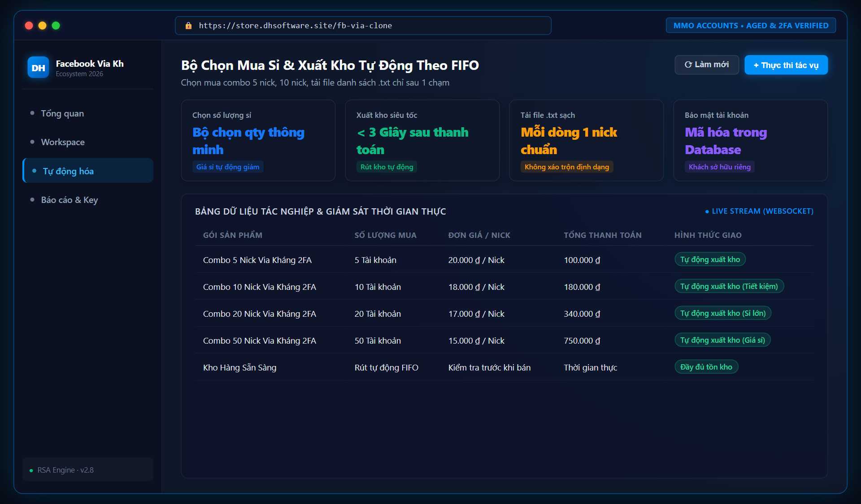Select the Combo 5 Nick Via Kháng 2FA row
The image size is (861, 504).
pos(504,259)
